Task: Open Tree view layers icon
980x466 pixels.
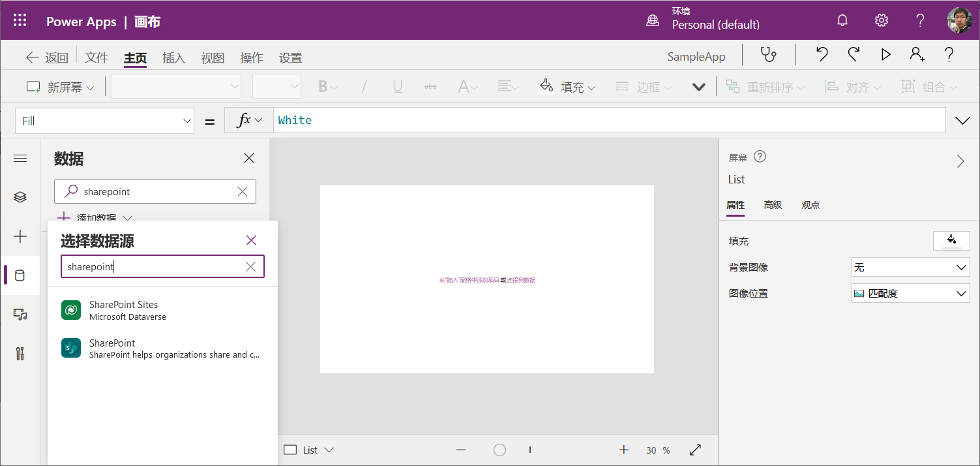Action: click(20, 197)
